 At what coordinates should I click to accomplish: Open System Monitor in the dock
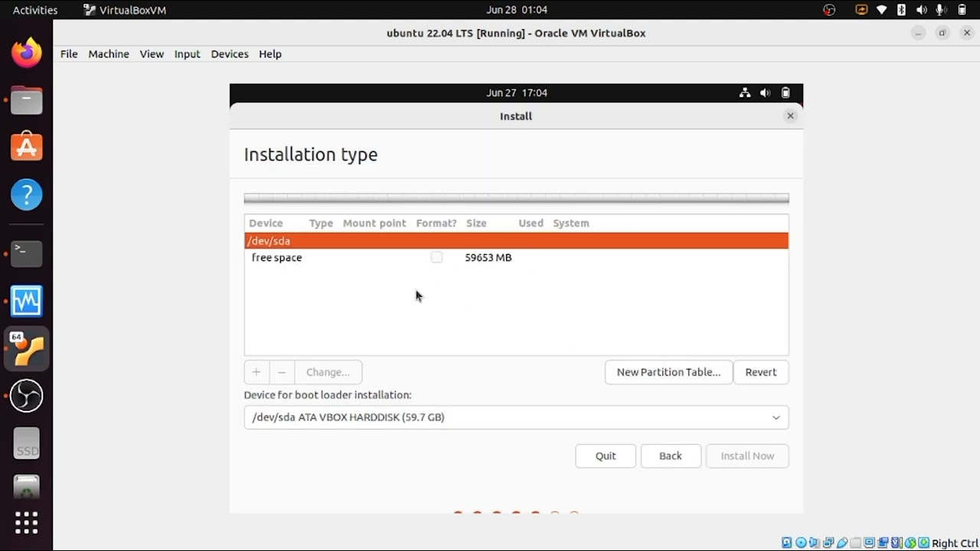pos(27,301)
